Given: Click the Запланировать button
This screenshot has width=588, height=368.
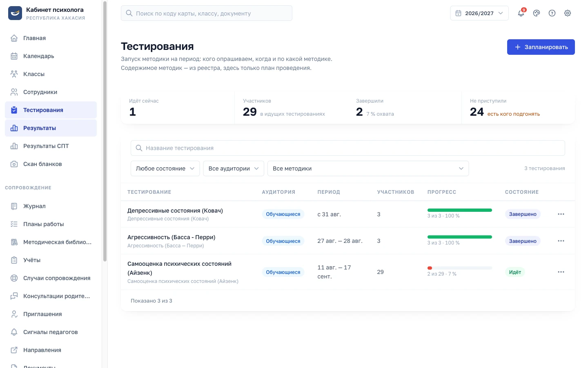Looking at the screenshot, I should (x=541, y=47).
